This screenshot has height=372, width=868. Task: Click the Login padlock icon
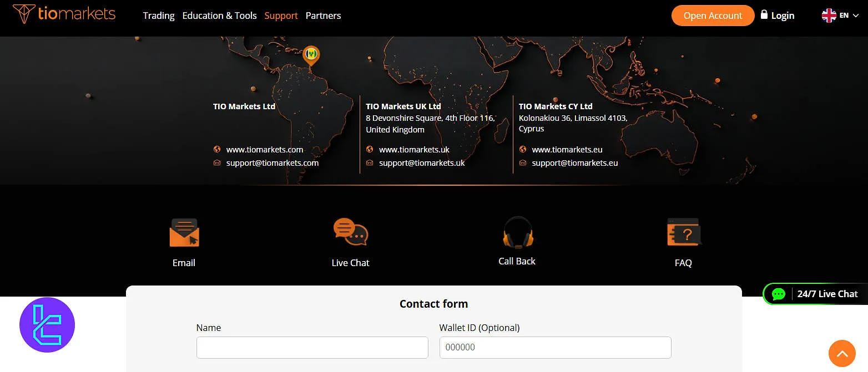tap(764, 15)
